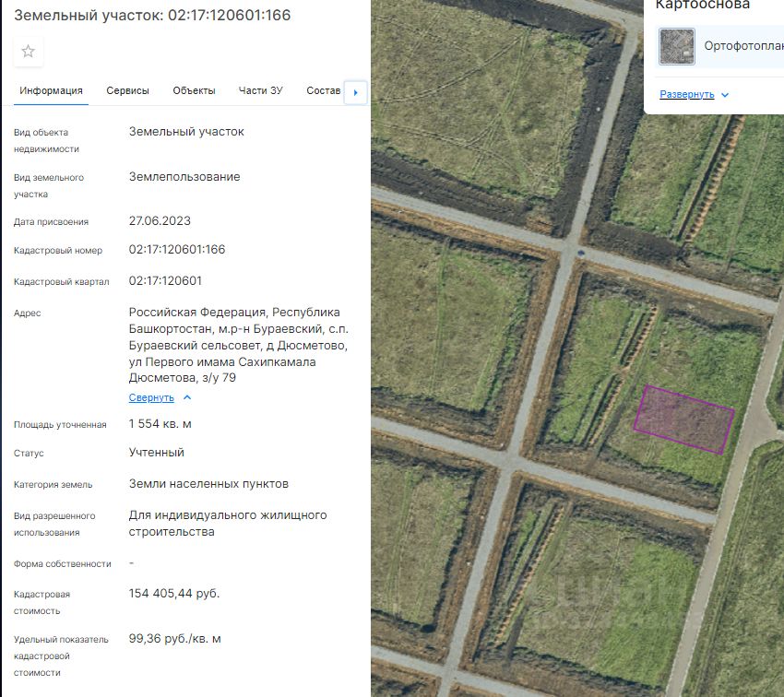Click the chevron next to Свернуть

[187, 397]
